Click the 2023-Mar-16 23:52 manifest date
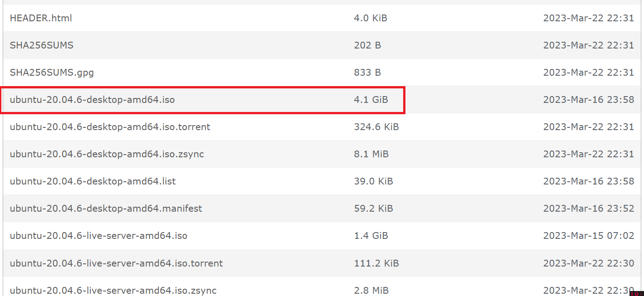The image size is (644, 296). point(589,209)
